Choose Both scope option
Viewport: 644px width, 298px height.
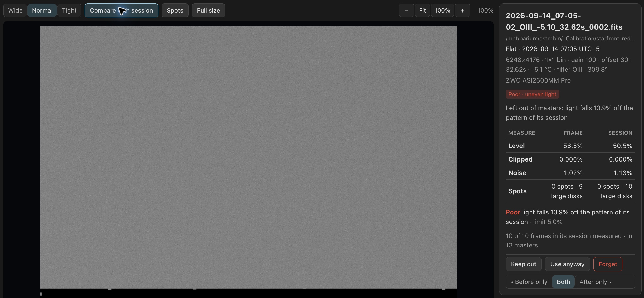563,282
